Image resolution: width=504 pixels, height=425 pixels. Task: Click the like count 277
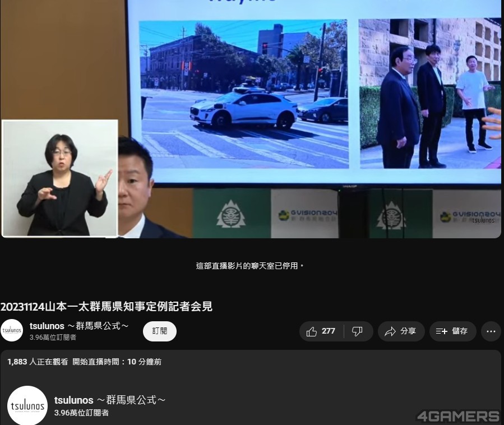pos(328,331)
